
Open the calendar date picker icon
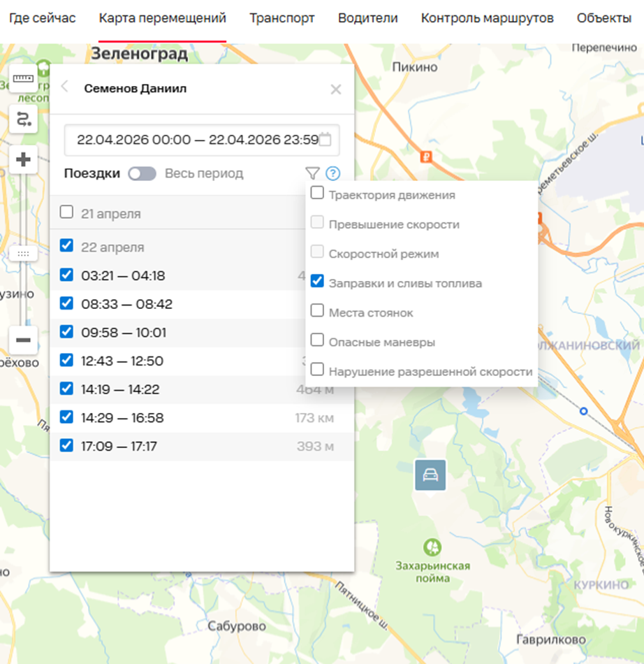click(x=325, y=139)
